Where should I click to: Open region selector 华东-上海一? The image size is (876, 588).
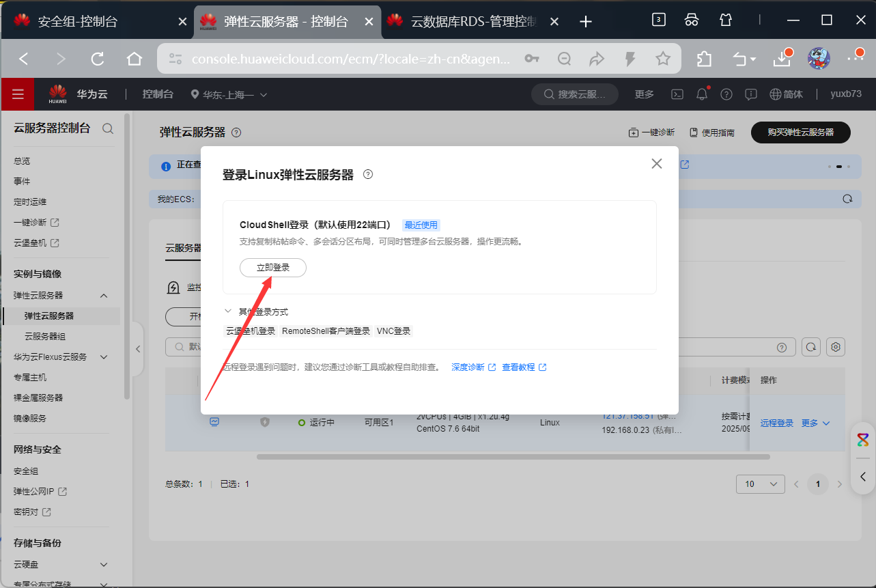coord(229,95)
